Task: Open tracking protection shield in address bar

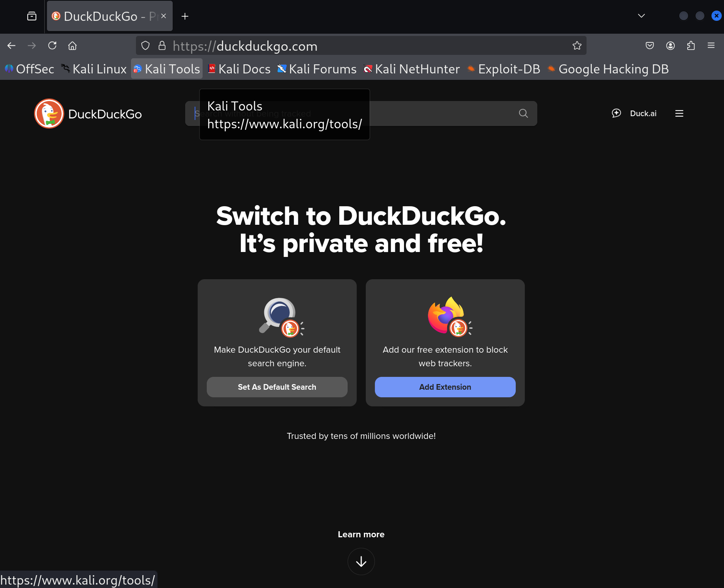Action: 145,46
